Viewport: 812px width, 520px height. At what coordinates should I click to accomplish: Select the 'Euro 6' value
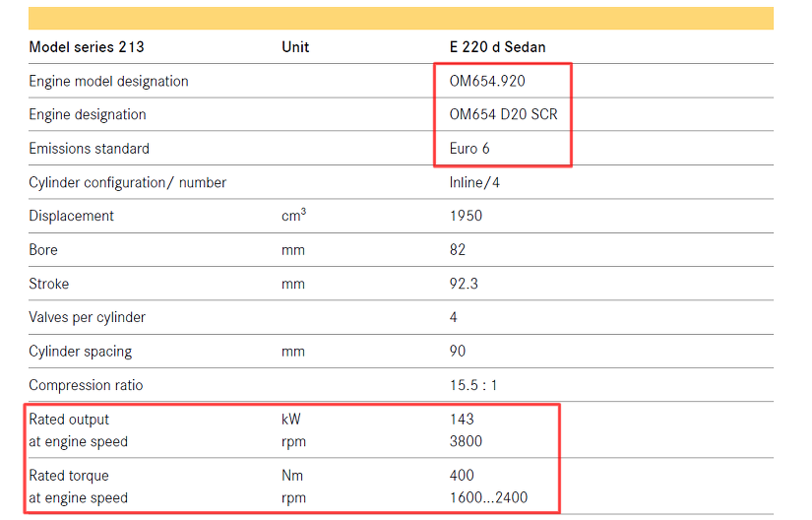pos(469,149)
